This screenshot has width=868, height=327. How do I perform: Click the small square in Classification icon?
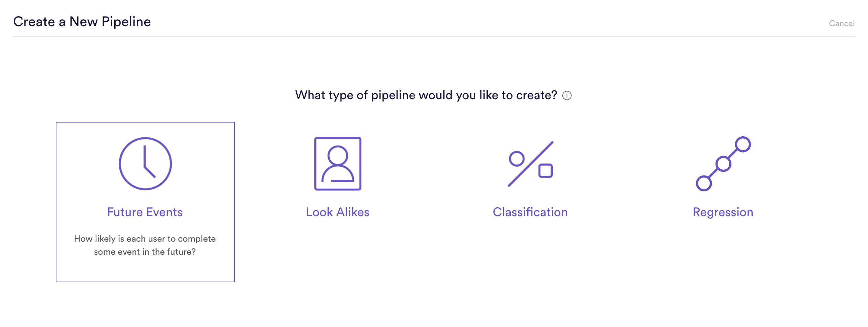[x=546, y=171]
